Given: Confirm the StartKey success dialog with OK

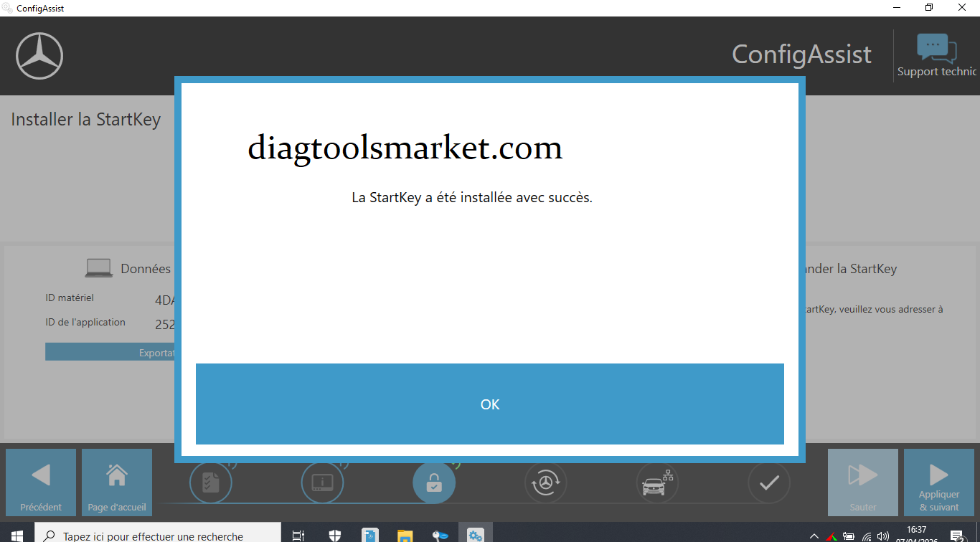Looking at the screenshot, I should coord(489,404).
